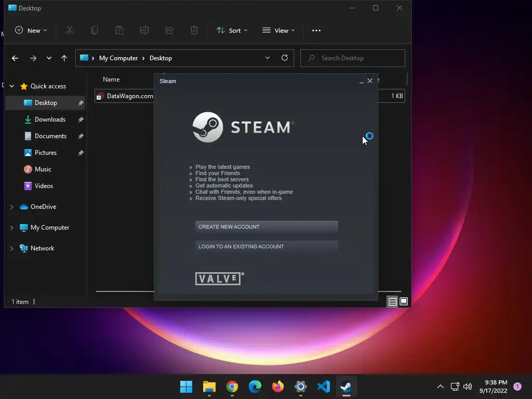
Task: Click breadcrumb chevron before My Computer
Action: [x=93, y=58]
